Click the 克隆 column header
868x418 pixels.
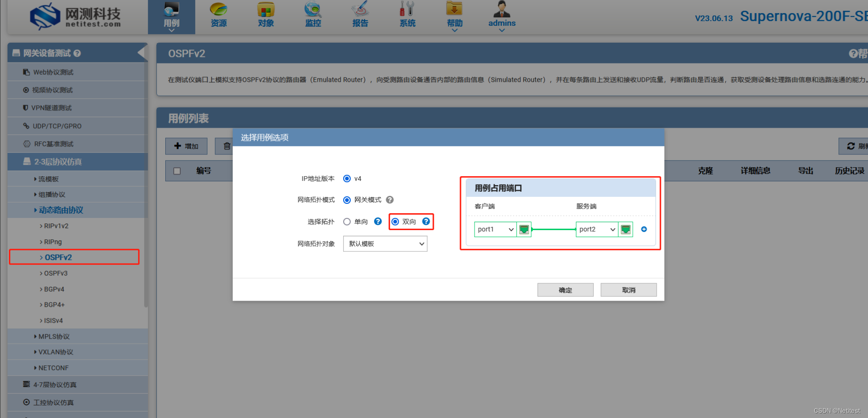click(705, 171)
